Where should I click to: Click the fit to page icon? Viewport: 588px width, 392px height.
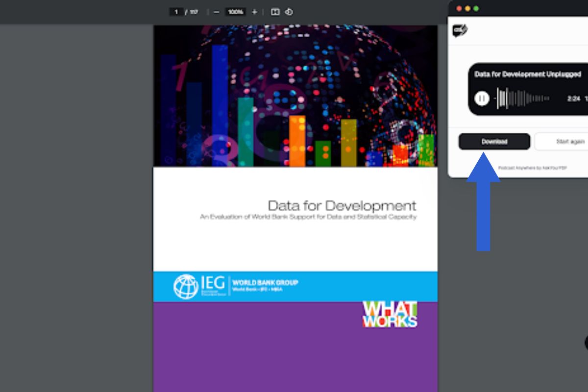click(x=275, y=12)
